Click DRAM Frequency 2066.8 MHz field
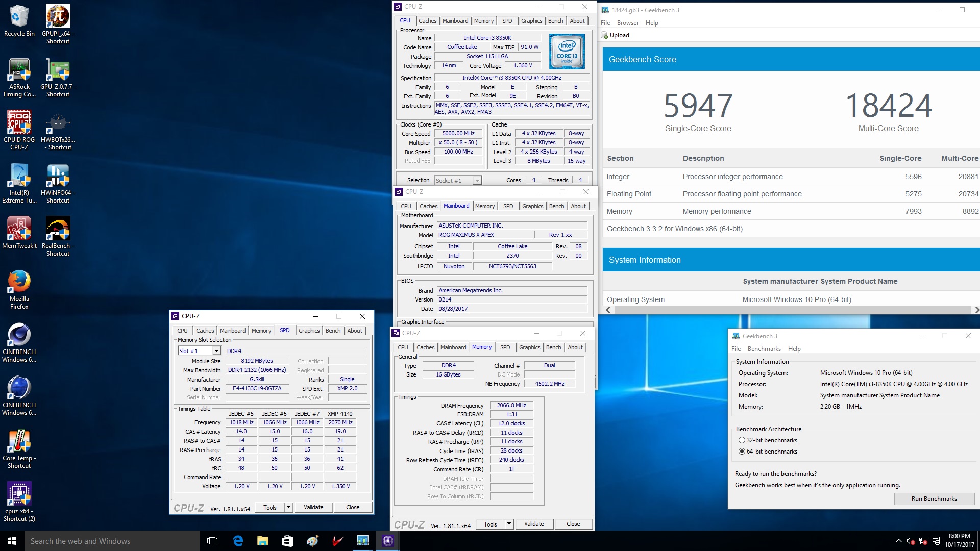The height and width of the screenshot is (551, 980). (511, 405)
